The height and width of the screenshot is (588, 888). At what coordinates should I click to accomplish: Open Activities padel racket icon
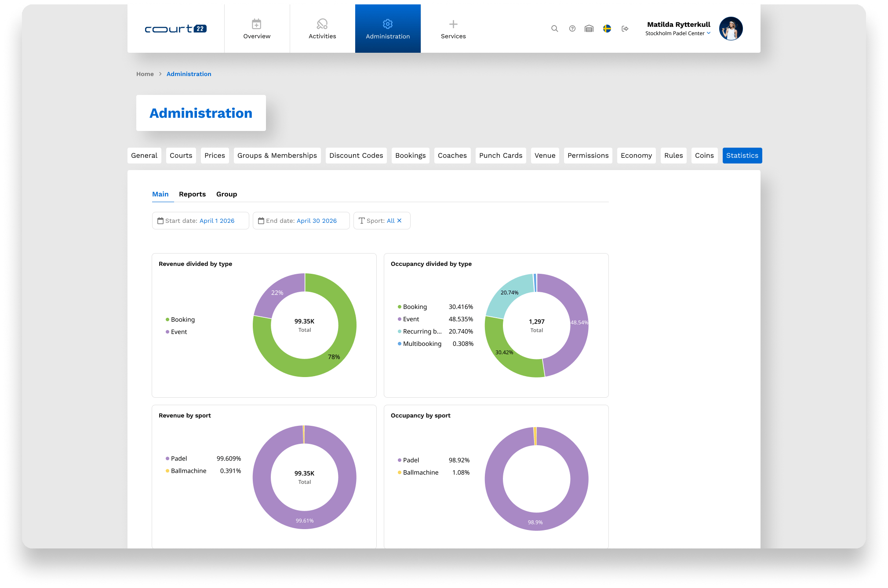[322, 24]
